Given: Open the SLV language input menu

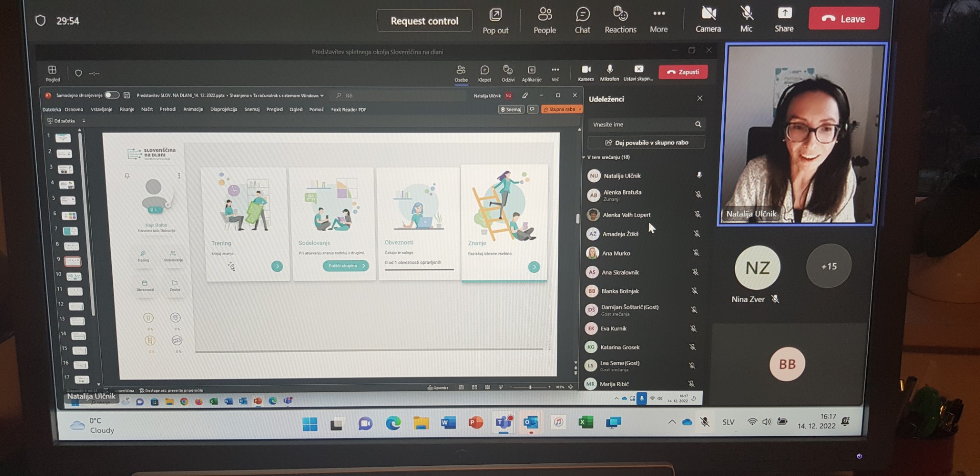Looking at the screenshot, I should 728,422.
